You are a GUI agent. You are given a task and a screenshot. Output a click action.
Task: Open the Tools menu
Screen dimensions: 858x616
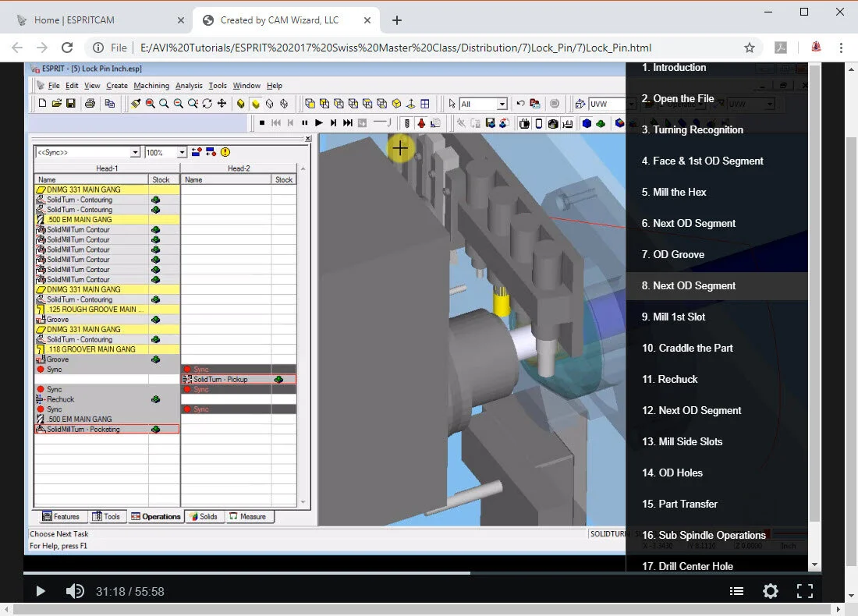point(218,85)
